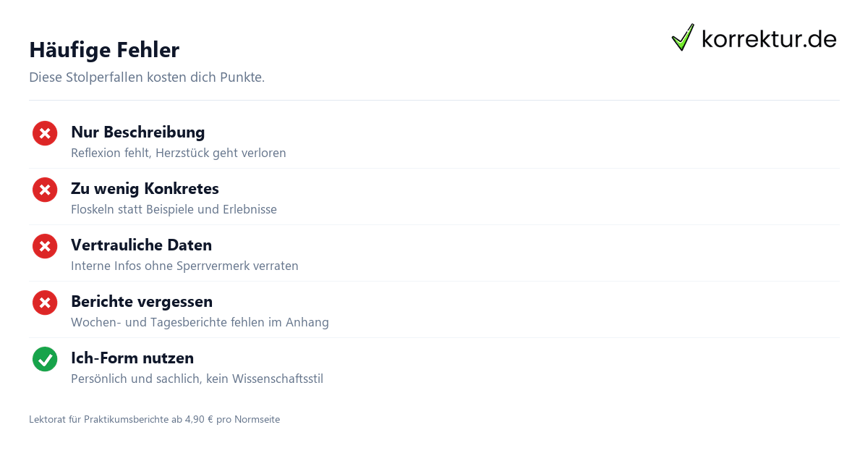Click 'Persönlich und sachlich, kein Wissenschaftsstil' description

point(197,379)
